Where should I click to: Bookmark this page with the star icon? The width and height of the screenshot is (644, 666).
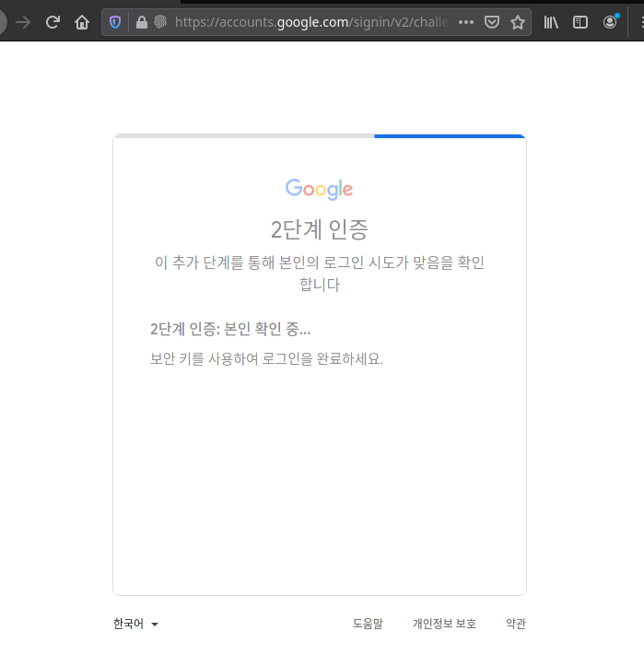coord(518,22)
